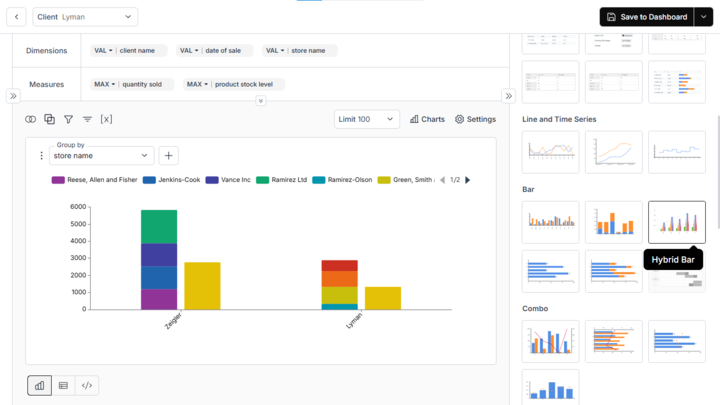
Task: Select the Hybrid Bar chart thumbnail
Action: click(677, 222)
